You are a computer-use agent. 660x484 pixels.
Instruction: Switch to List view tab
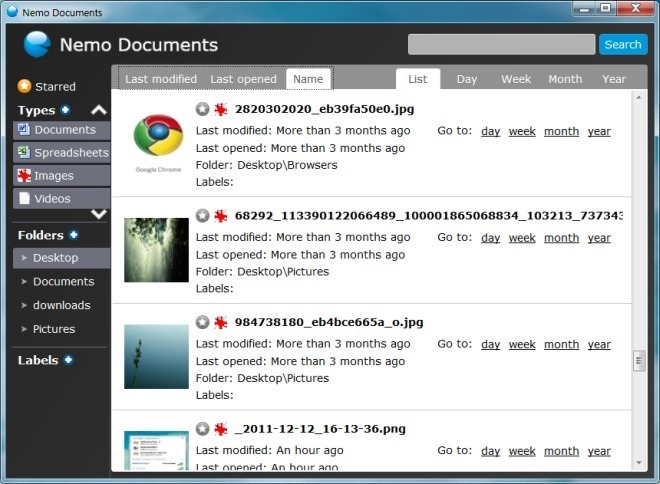pyautogui.click(x=418, y=79)
